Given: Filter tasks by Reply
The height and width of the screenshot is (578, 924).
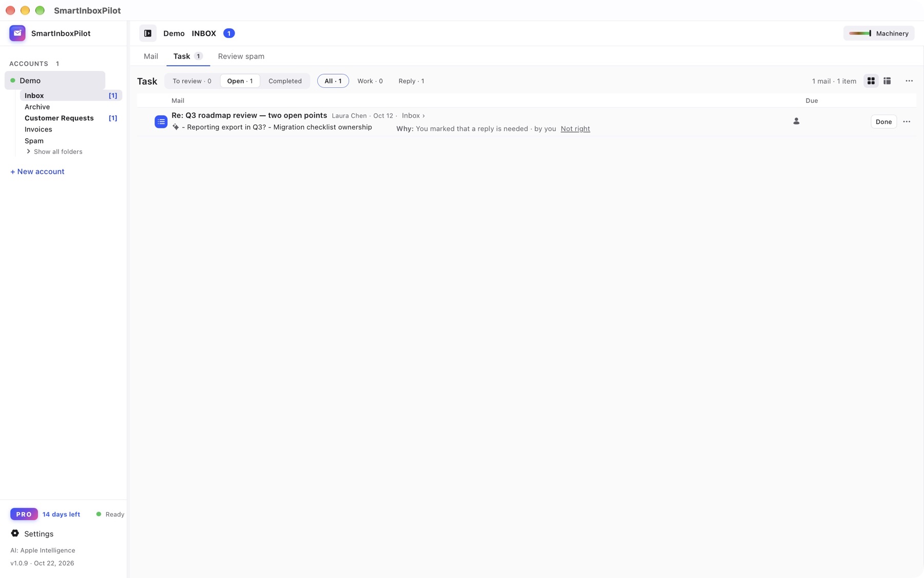Looking at the screenshot, I should pos(411,81).
